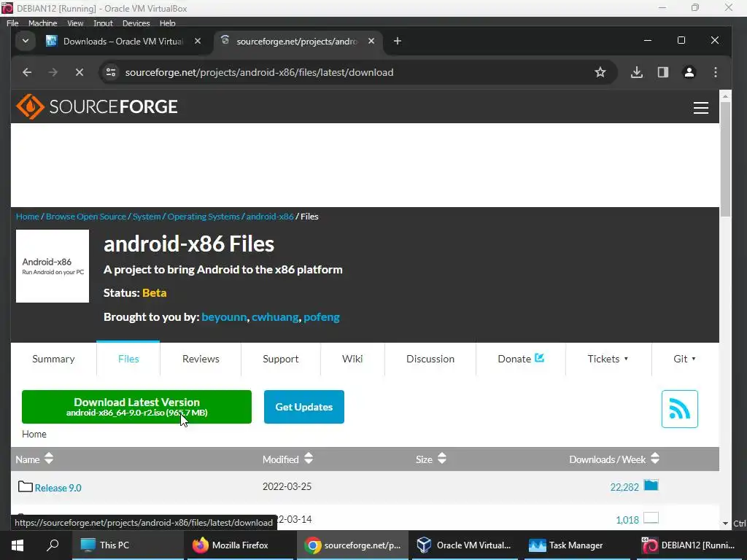Click the page vertical scrollbar thumb
The height and width of the screenshot is (560, 747).
tap(724, 160)
